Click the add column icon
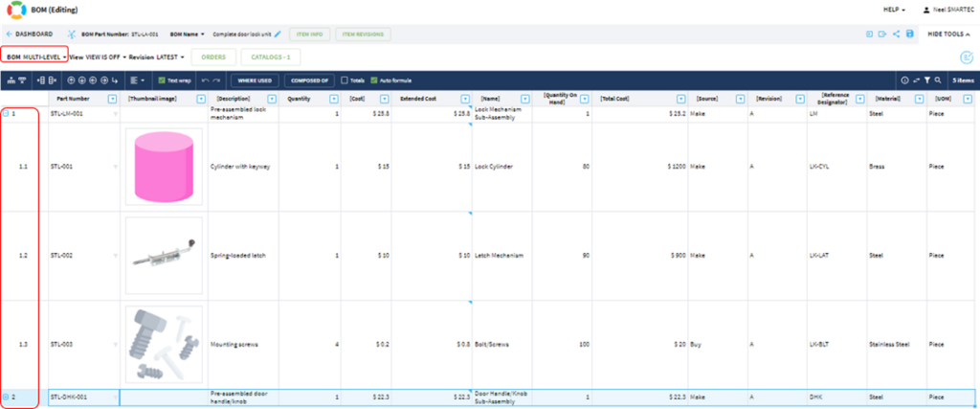This screenshot has height=409, width=980. pyautogui.click(x=41, y=80)
